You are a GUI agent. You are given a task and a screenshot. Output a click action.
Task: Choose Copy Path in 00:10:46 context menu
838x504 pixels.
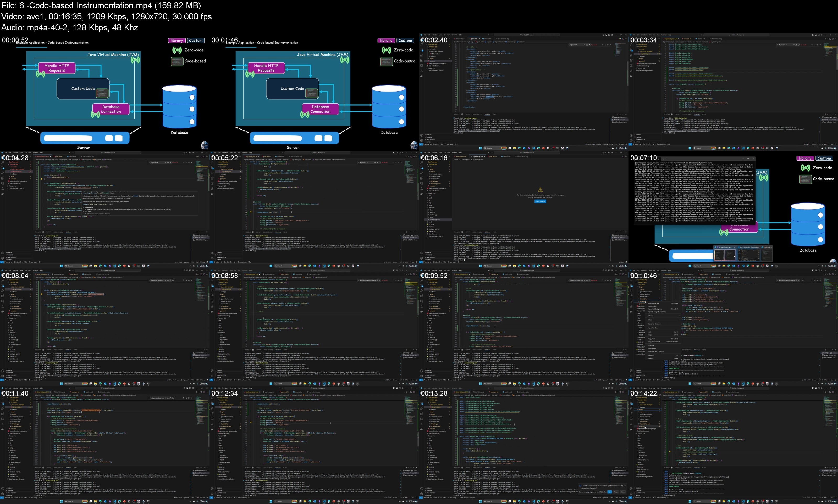pos(664,339)
